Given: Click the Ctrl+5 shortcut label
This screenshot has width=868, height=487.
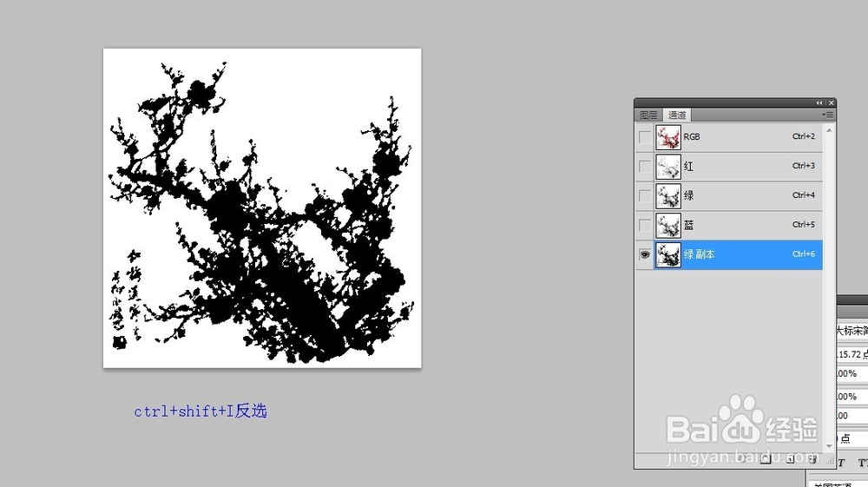Looking at the screenshot, I should pos(803,224).
